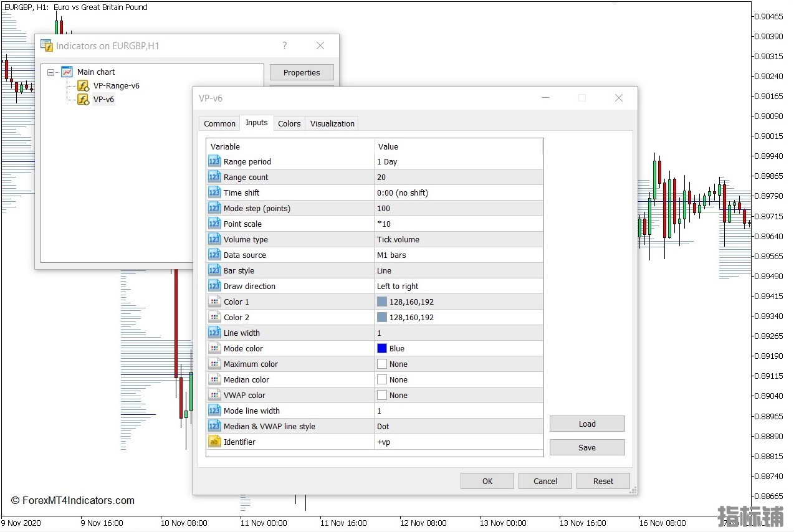Collapse the Main chart tree node
The height and width of the screenshot is (532, 794).
(x=50, y=72)
